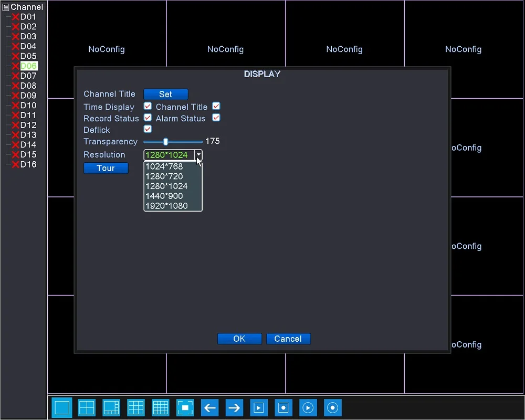Image resolution: width=525 pixels, height=420 pixels.
Task: Switch to sixteen-view grid layout
Action: pos(160,407)
